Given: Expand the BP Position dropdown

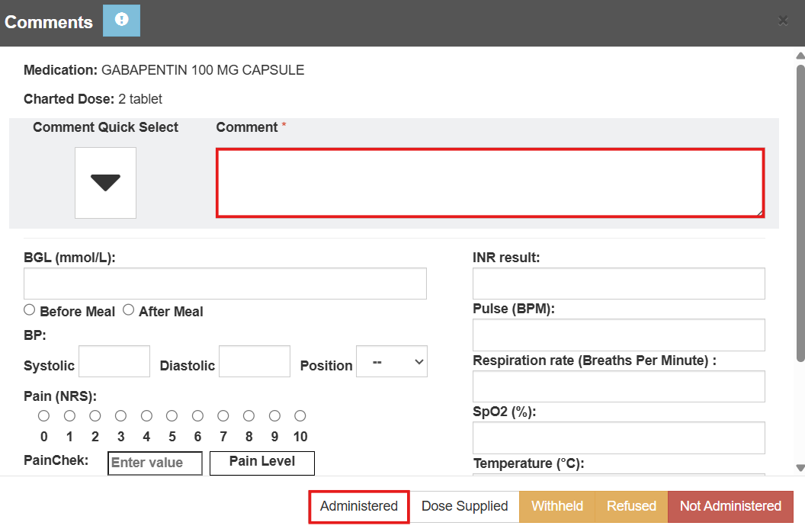Looking at the screenshot, I should coord(392,362).
